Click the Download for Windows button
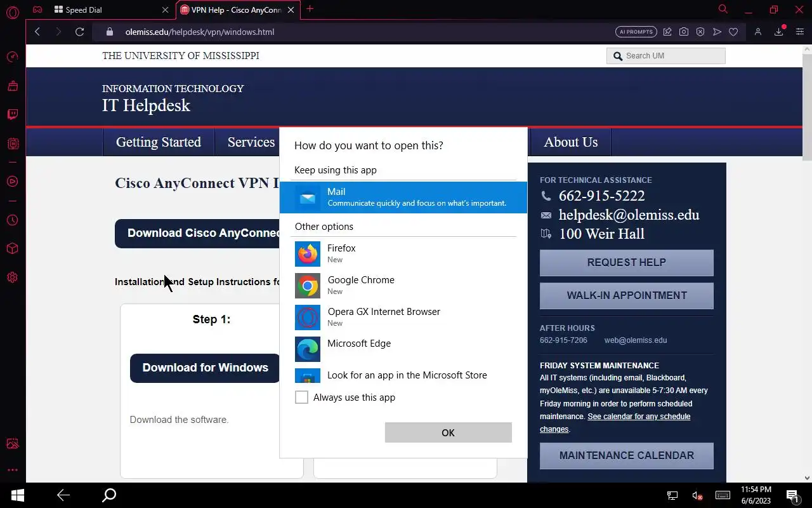Viewport: 812px width, 508px height. coord(205,368)
